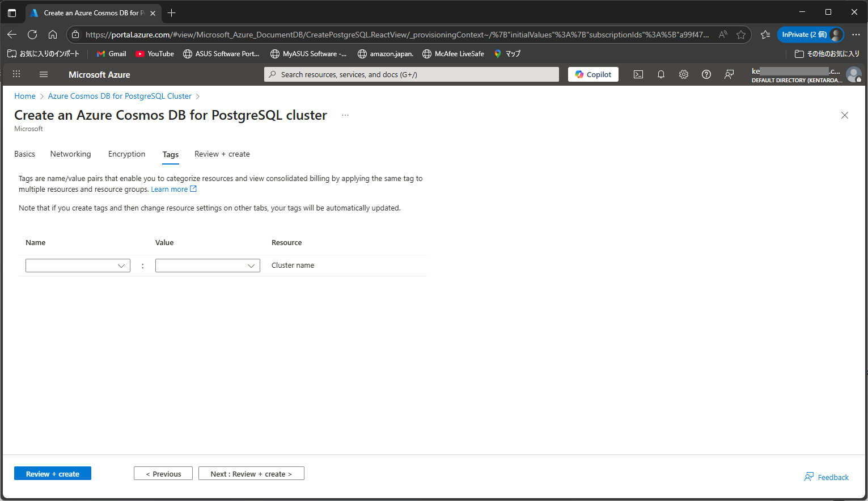The width and height of the screenshot is (868, 501).
Task: Open the notifications bell
Action: [661, 74]
